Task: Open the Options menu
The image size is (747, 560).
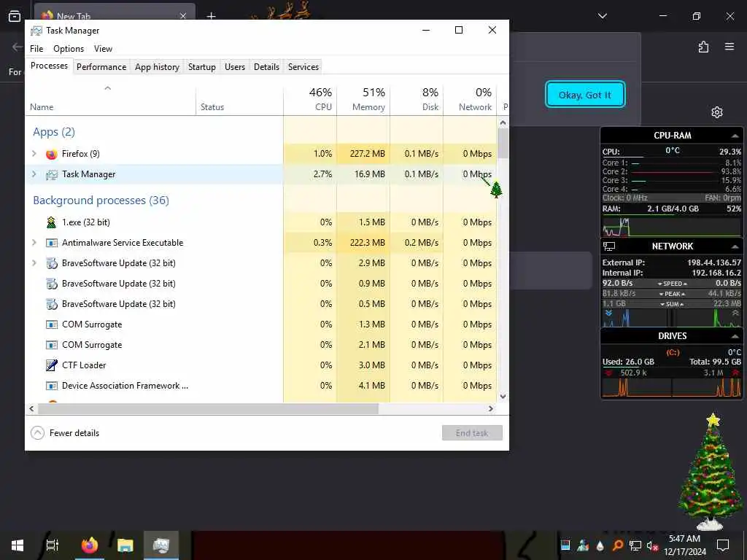Action: click(x=69, y=49)
